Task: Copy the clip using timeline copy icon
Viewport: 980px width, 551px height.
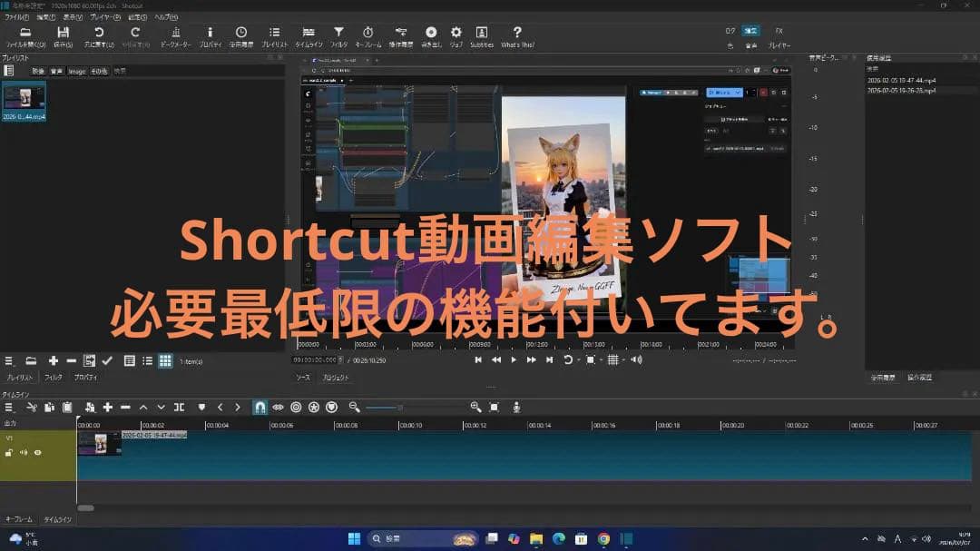Action: pos(49,408)
